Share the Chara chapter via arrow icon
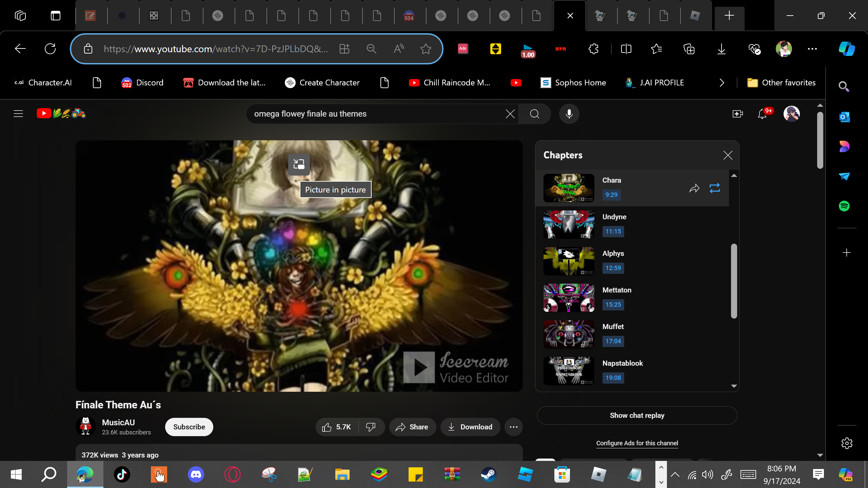The height and width of the screenshot is (488, 868). [x=694, y=188]
